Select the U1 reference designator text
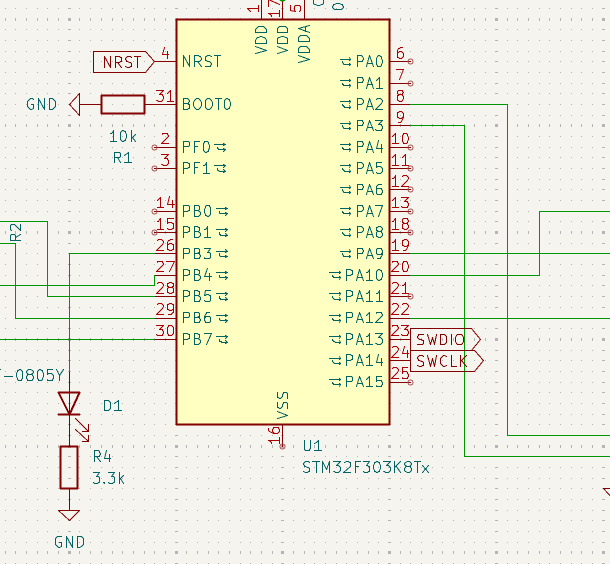 click(x=312, y=446)
